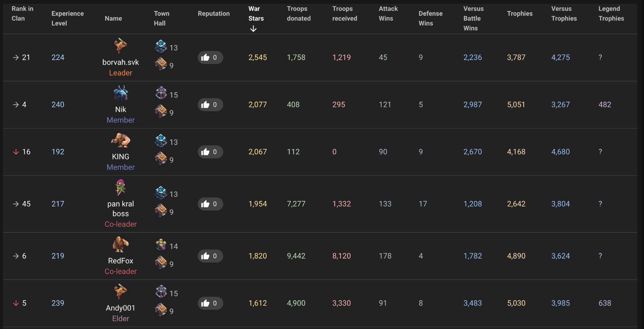
Task: Sort by the Troops donated column
Action: (x=299, y=13)
